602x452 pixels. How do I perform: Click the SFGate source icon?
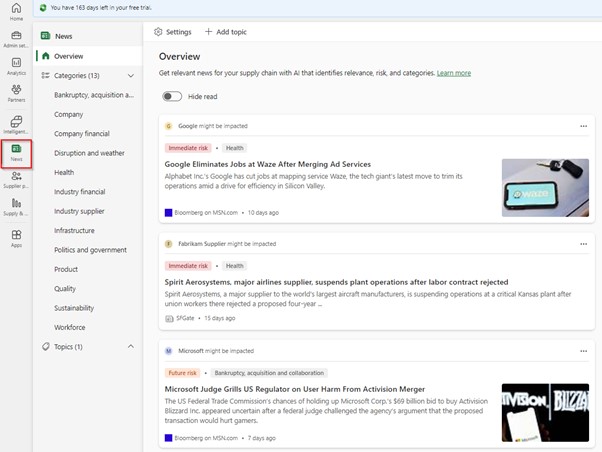169,318
